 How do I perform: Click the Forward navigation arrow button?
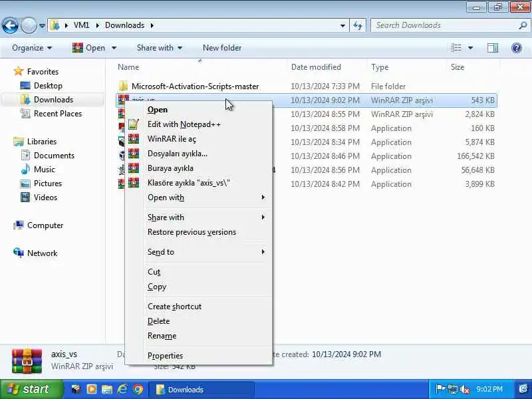(29, 25)
